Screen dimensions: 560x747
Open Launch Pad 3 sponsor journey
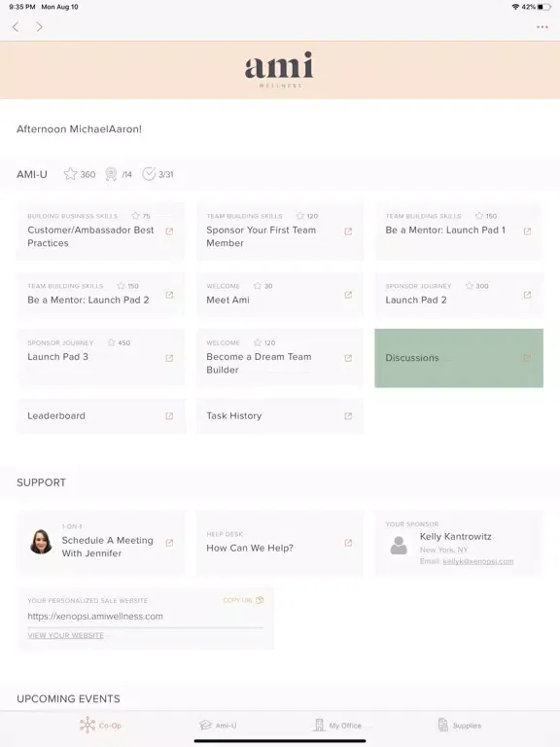tap(100, 358)
